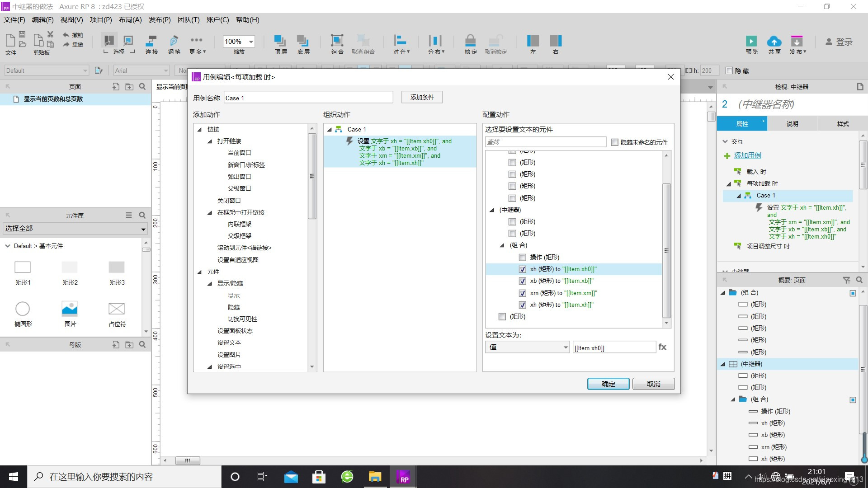Click the 用例名称 Case 1 input field

point(308,98)
